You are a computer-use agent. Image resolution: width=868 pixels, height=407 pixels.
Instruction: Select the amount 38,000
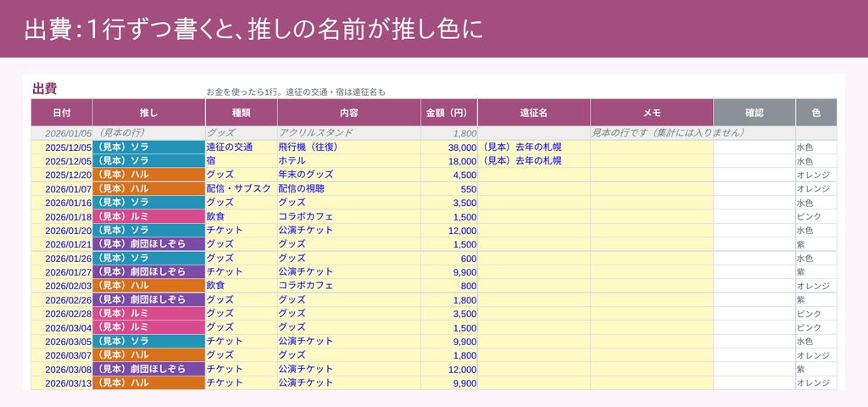[x=449, y=148]
